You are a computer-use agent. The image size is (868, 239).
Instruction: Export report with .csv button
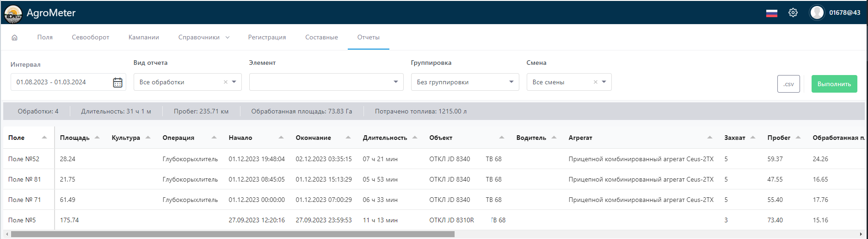[x=788, y=84]
